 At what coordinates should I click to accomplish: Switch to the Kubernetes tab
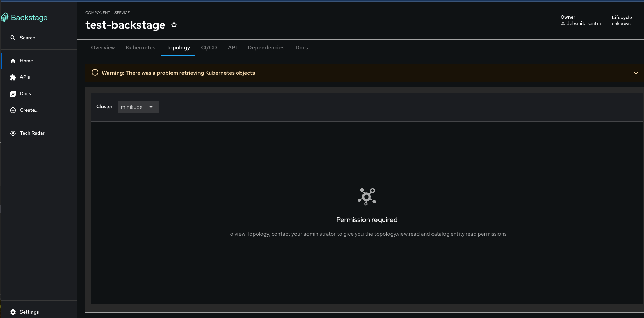(140, 48)
